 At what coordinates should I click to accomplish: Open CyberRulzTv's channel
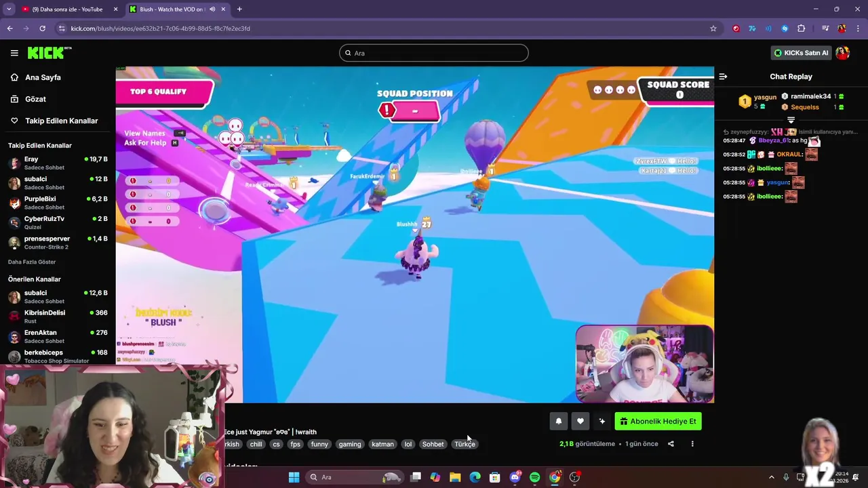pos(58,223)
